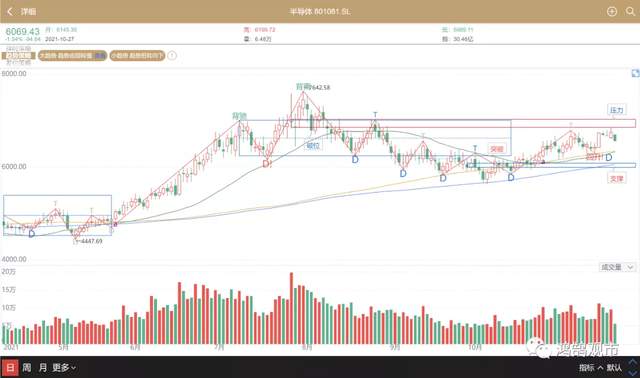Go back using the top-left arrow
The image size is (640, 378).
click(x=10, y=12)
